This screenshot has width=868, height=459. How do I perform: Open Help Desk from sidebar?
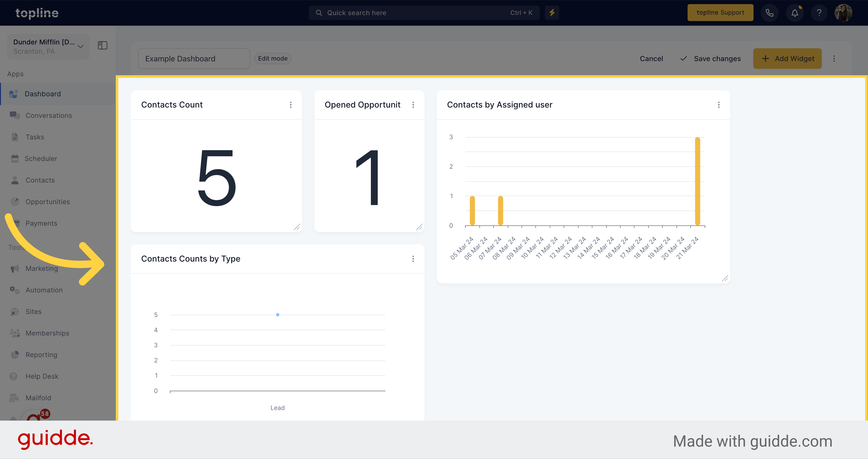click(x=41, y=376)
